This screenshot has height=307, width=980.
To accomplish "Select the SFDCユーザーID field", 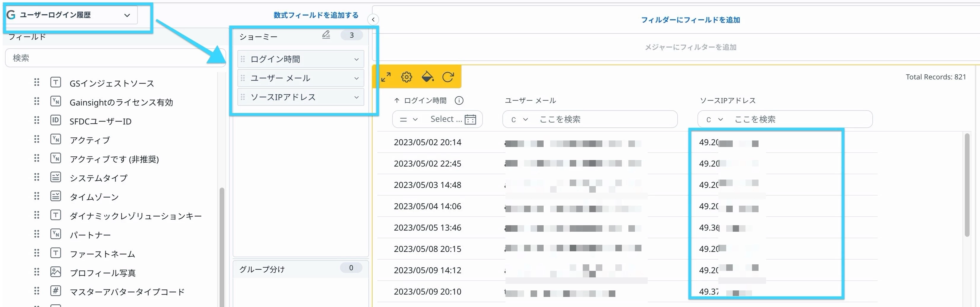I will tap(100, 122).
